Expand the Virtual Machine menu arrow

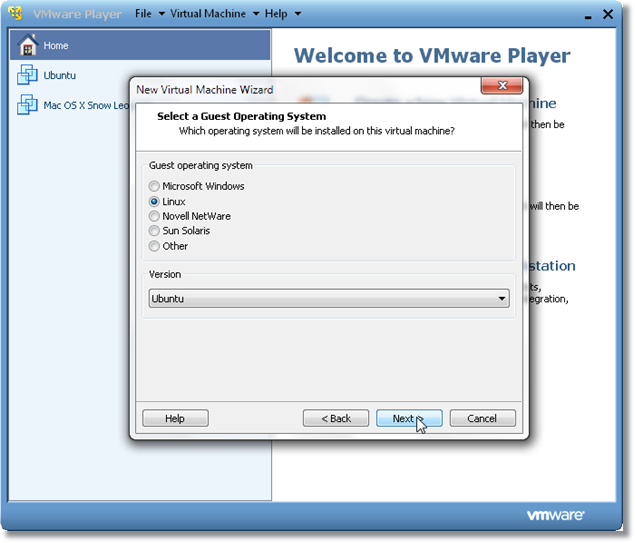tap(256, 14)
